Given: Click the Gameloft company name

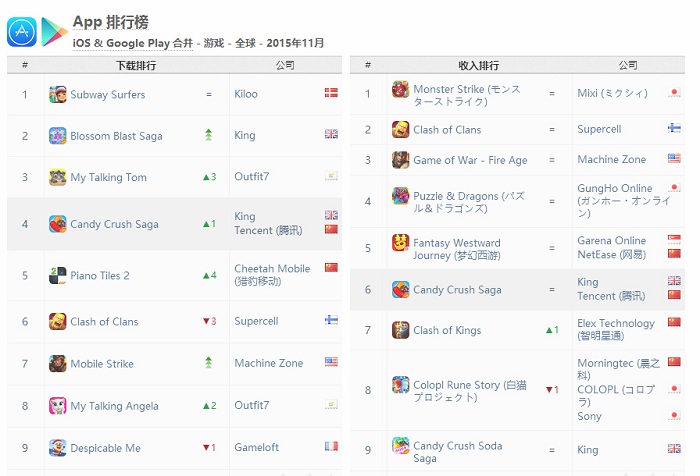Looking at the screenshot, I should (x=256, y=449).
